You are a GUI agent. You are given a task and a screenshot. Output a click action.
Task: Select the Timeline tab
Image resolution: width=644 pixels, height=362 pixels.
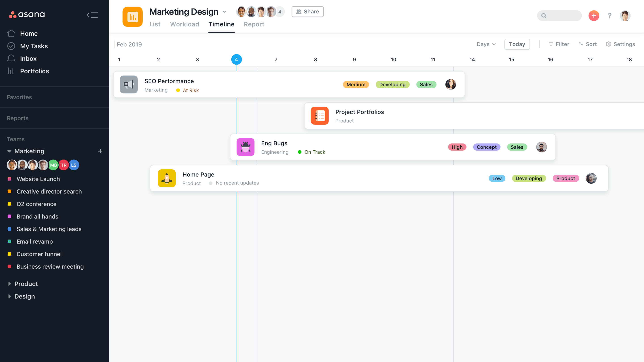click(x=222, y=24)
